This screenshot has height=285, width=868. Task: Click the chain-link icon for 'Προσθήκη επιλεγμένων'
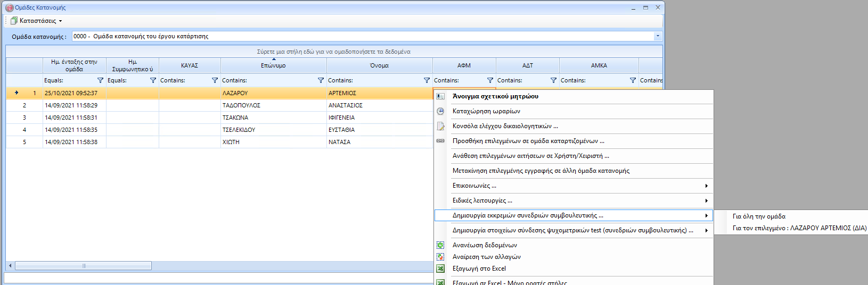tap(440, 141)
